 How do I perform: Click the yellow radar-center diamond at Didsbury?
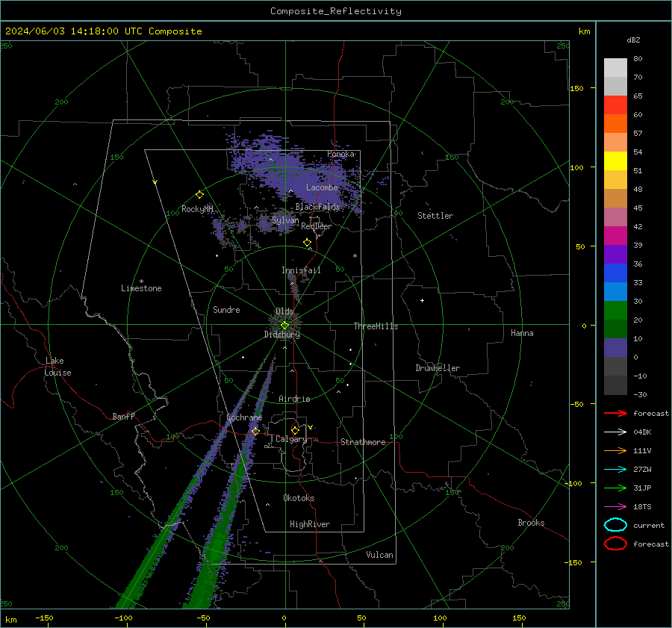(284, 326)
